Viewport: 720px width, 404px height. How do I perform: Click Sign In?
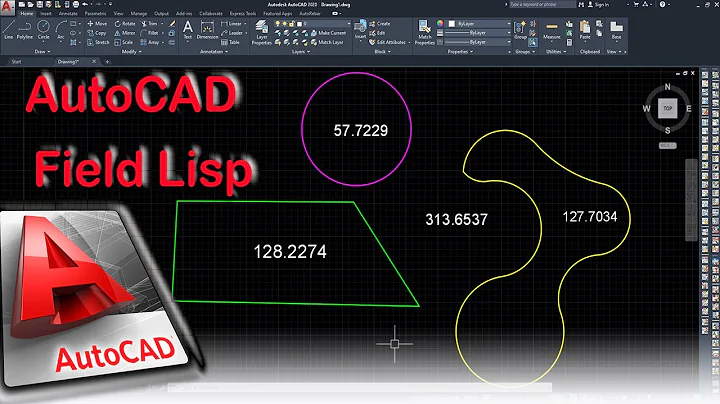tap(598, 4)
